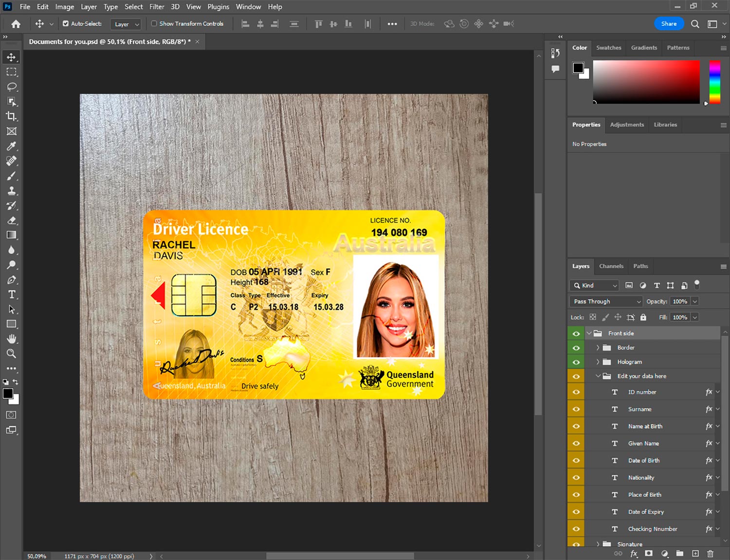The height and width of the screenshot is (560, 730).
Task: Click the foreground color swatch in Color panel
Action: (578, 68)
